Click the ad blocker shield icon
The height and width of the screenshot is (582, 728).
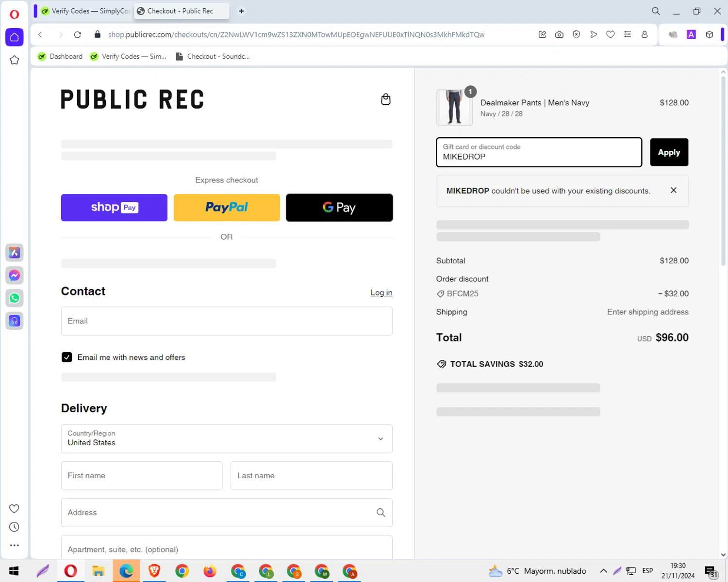[576, 34]
